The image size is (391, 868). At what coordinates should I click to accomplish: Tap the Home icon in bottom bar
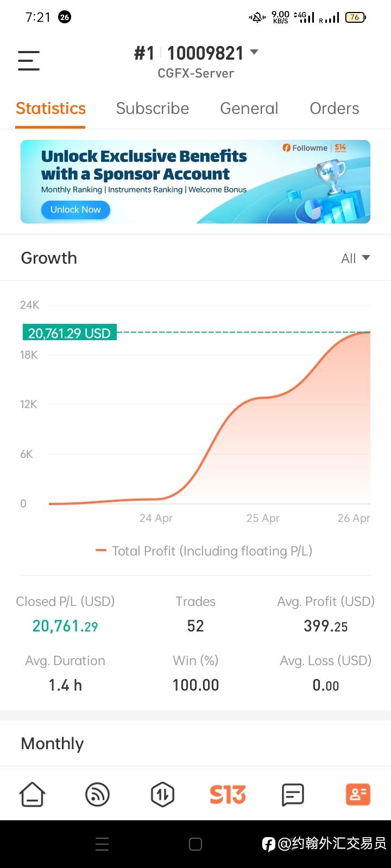point(33,795)
